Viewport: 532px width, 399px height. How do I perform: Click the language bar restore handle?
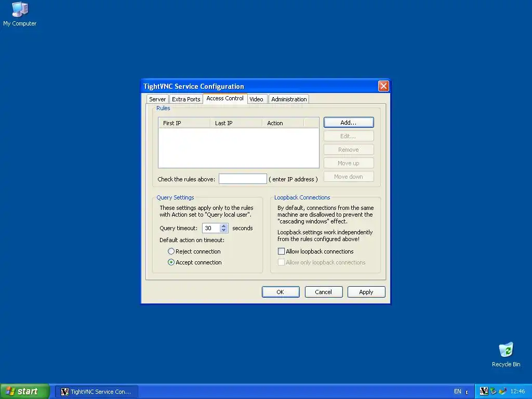point(467,392)
